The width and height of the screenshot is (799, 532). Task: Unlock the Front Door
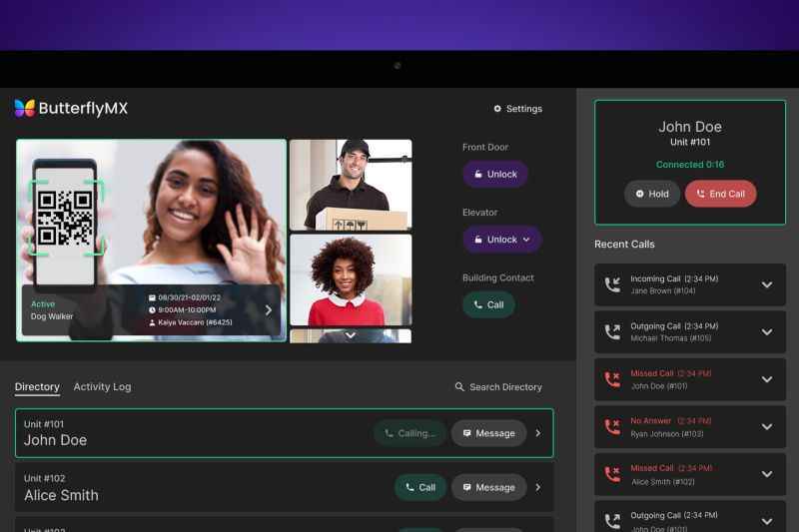click(x=494, y=174)
